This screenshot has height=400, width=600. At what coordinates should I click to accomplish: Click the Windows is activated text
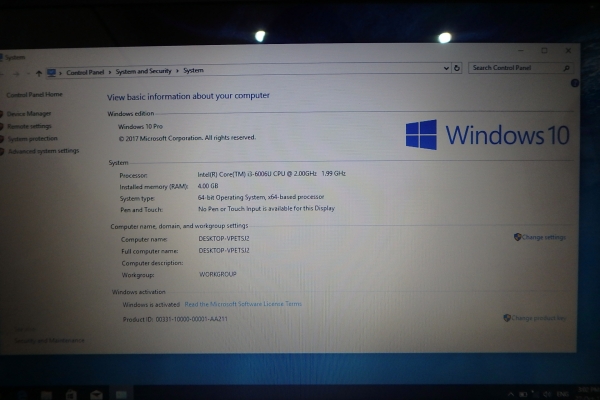click(151, 305)
